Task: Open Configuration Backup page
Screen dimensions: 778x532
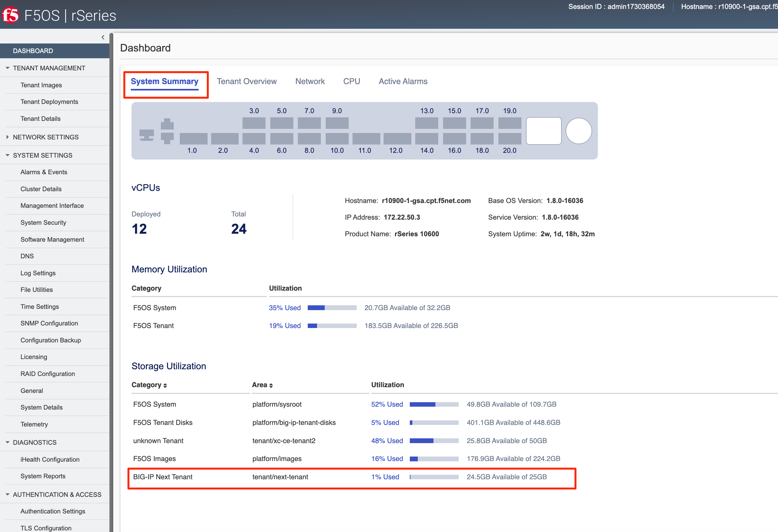Action: click(51, 340)
